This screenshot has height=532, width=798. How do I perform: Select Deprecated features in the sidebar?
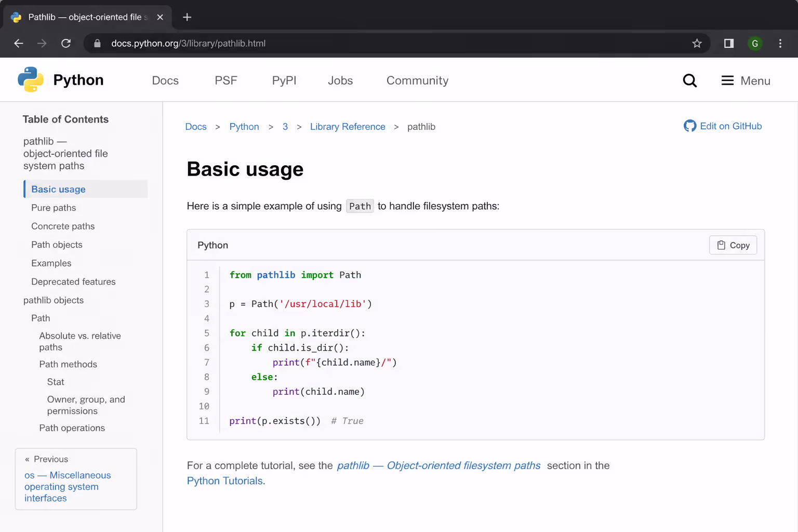click(73, 282)
